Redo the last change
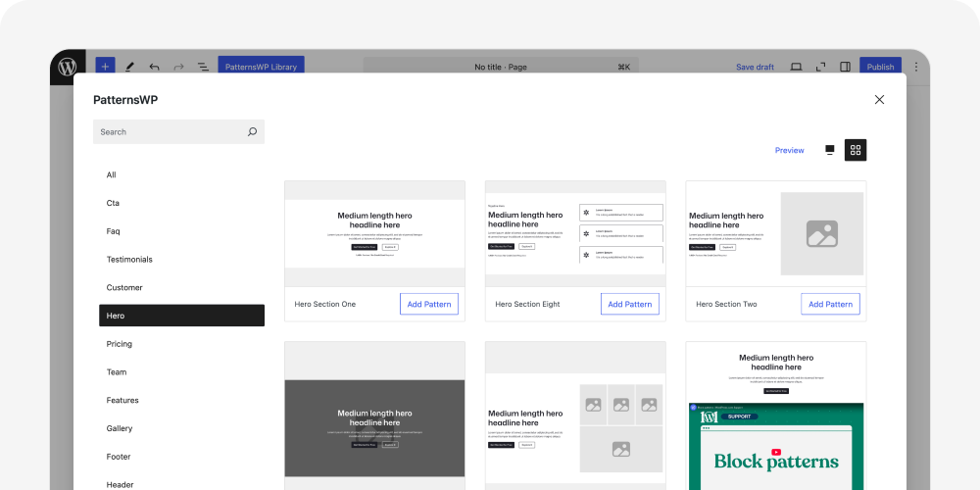980x490 pixels. (x=178, y=67)
